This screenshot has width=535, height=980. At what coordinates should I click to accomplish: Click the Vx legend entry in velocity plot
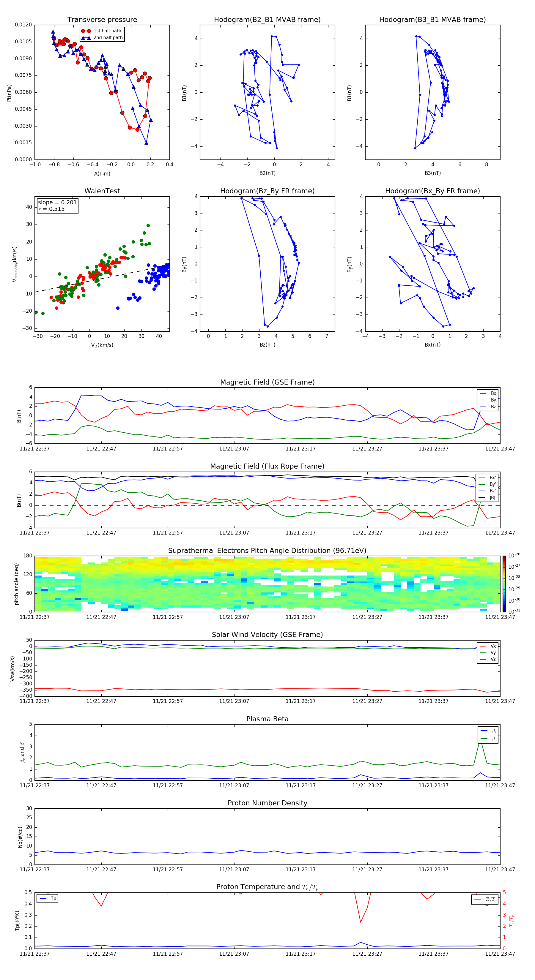point(488,646)
